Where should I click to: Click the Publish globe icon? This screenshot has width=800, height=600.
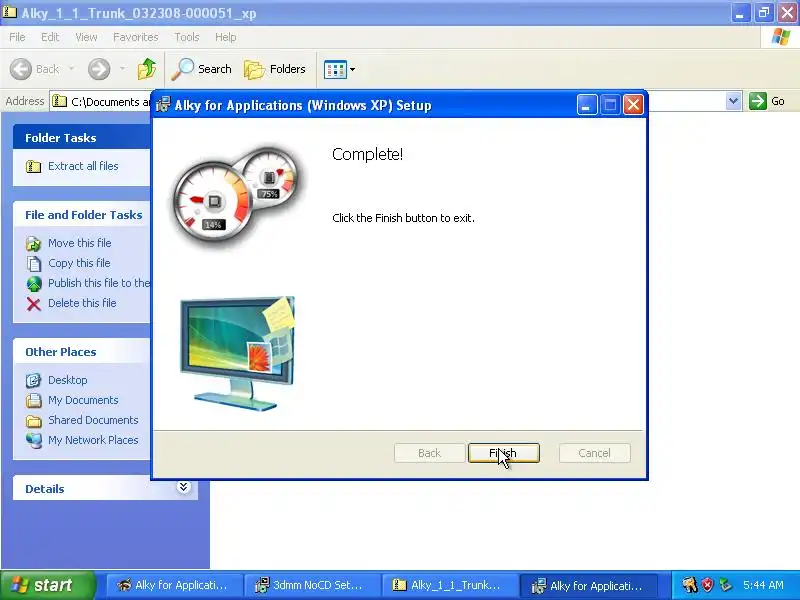(34, 284)
